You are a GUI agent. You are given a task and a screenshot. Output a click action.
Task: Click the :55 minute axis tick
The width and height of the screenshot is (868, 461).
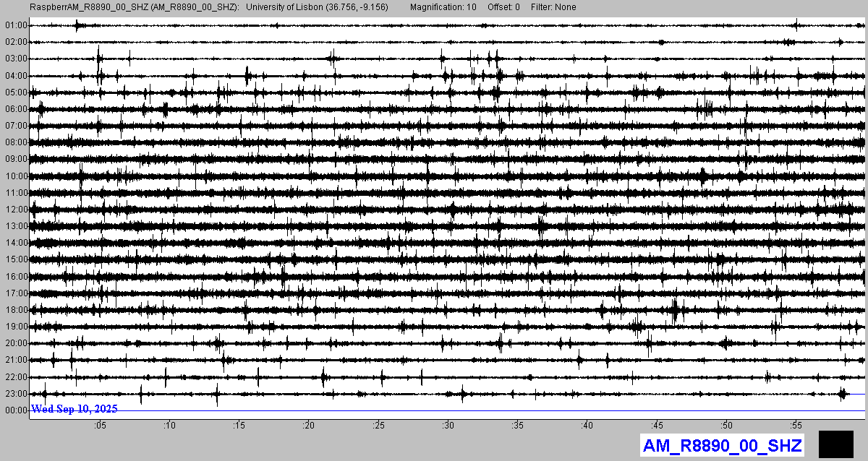pos(796,426)
